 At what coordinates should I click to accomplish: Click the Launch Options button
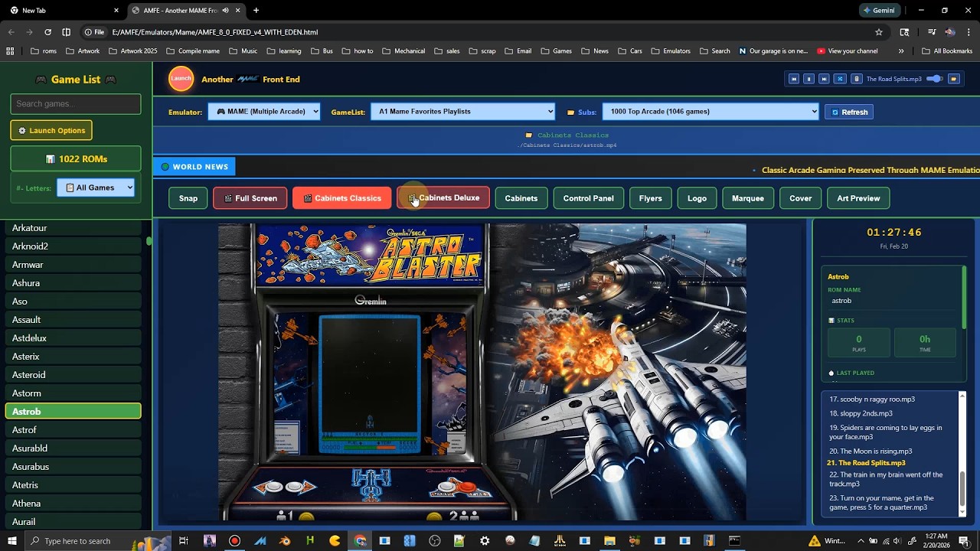click(51, 130)
